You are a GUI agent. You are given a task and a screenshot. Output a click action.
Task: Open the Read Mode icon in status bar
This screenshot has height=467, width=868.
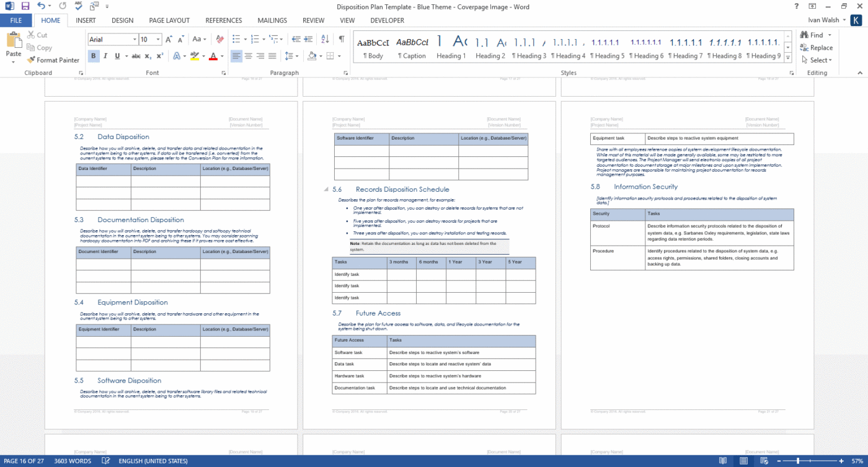pos(723,461)
